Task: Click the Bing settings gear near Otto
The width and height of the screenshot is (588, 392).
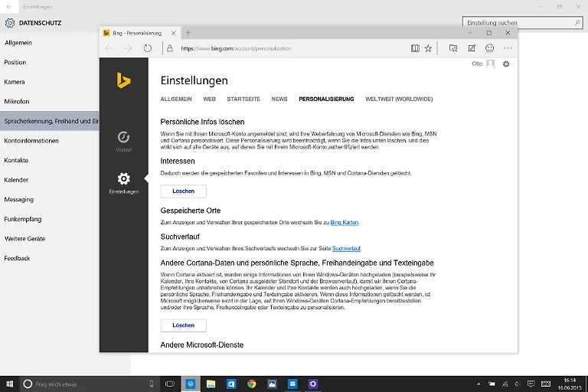Action: 506,64
